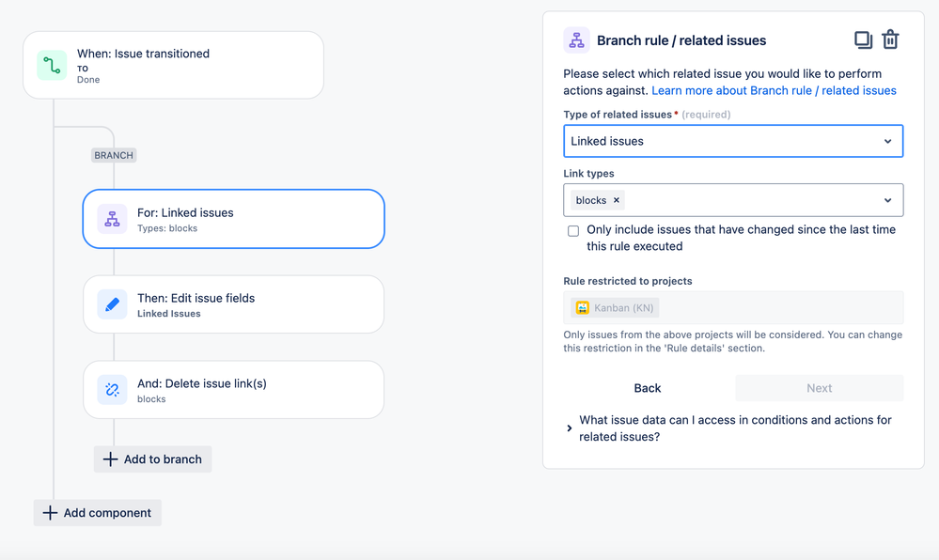
Task: Enable only include changed issues checkbox
Action: tap(573, 231)
